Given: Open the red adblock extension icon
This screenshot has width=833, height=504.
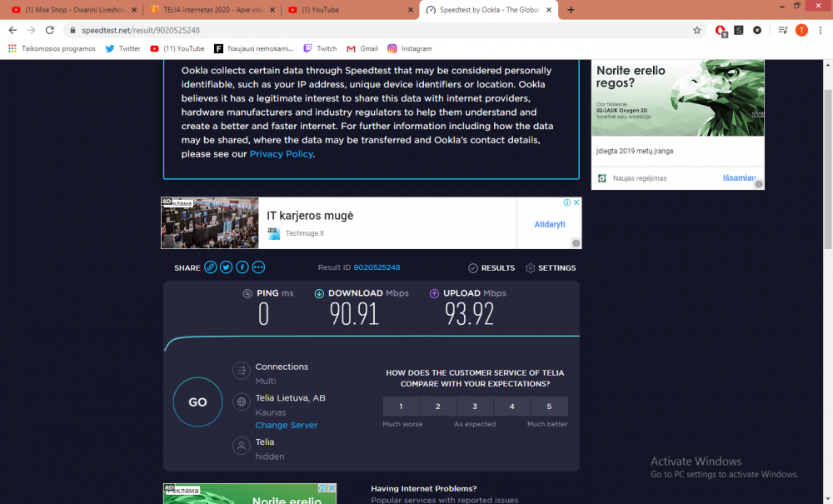Looking at the screenshot, I should click(721, 31).
